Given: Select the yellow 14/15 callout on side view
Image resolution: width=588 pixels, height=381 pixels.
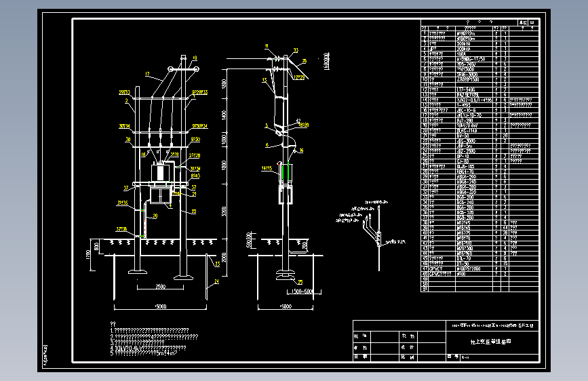Looking at the screenshot, I should 267,168.
